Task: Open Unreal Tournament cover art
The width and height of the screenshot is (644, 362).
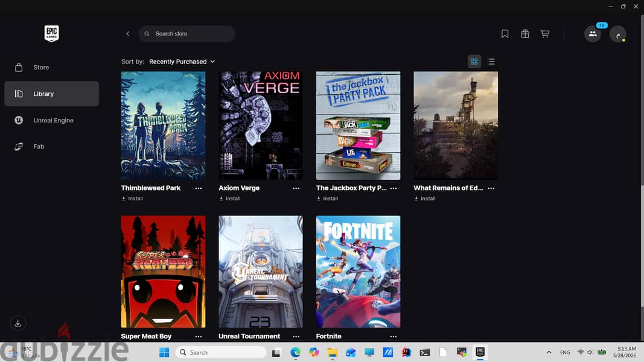Action: pos(261,271)
